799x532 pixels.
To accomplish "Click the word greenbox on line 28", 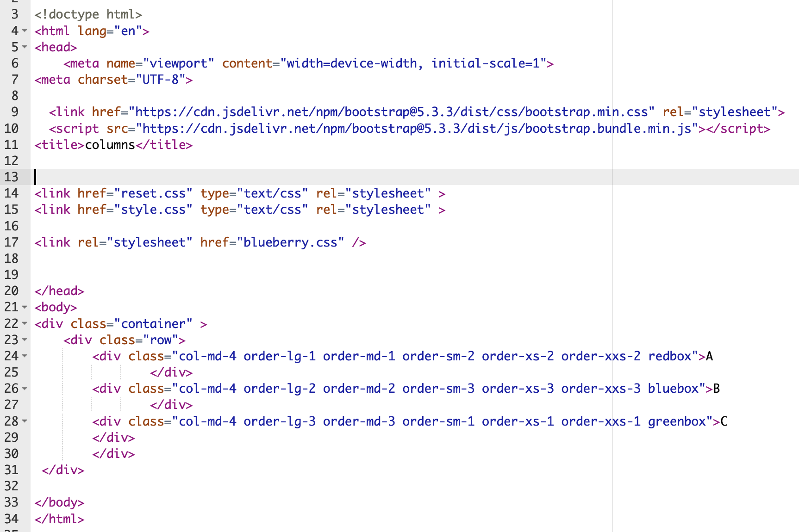I will click(679, 421).
